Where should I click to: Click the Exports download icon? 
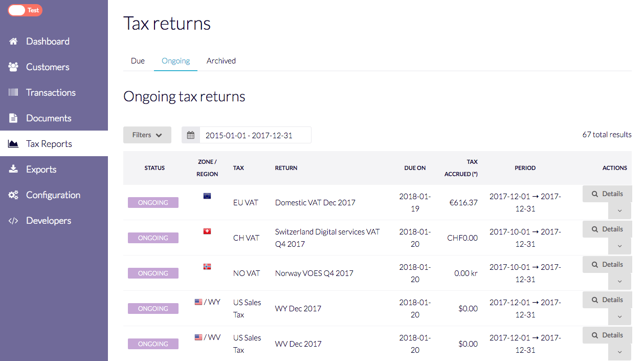pos(14,169)
